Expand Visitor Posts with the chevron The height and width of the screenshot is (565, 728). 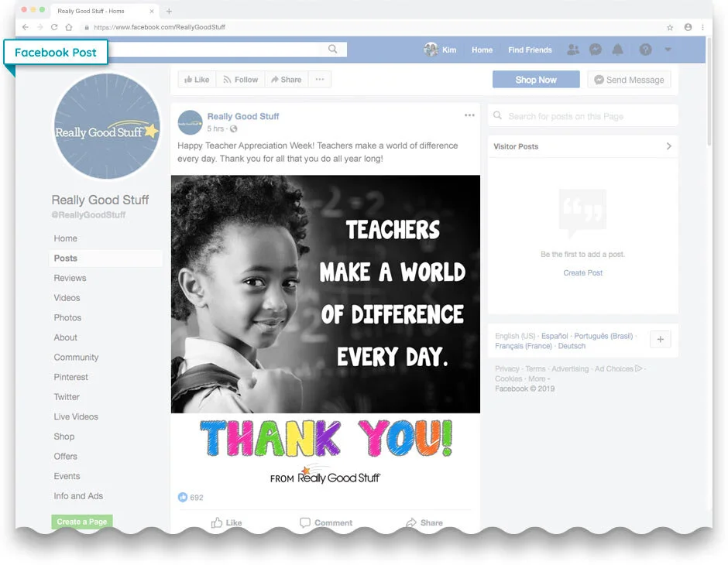668,146
